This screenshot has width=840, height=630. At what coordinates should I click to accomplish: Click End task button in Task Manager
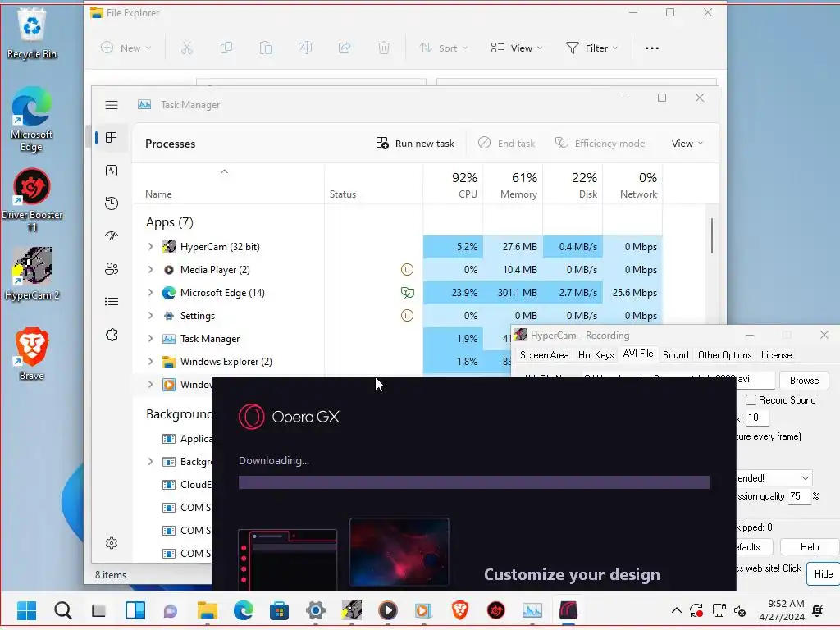point(506,144)
